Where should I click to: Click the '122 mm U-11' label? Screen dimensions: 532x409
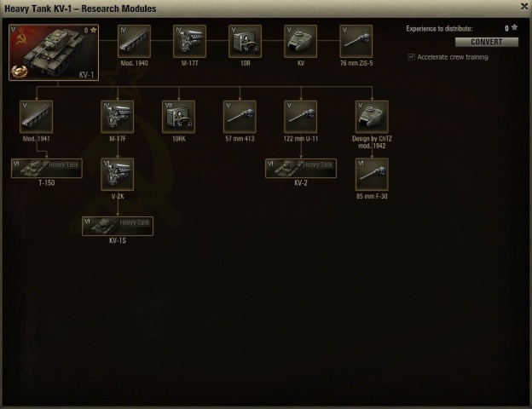[301, 138]
